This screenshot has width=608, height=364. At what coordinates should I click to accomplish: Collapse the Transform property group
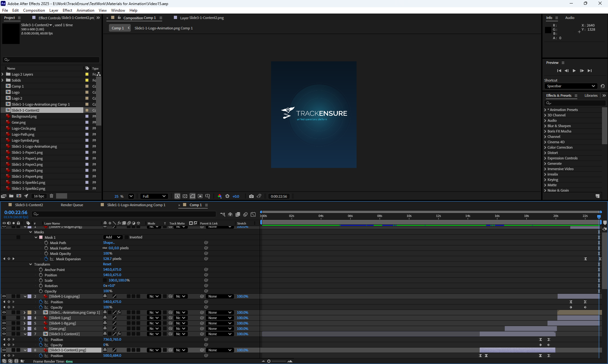31,264
